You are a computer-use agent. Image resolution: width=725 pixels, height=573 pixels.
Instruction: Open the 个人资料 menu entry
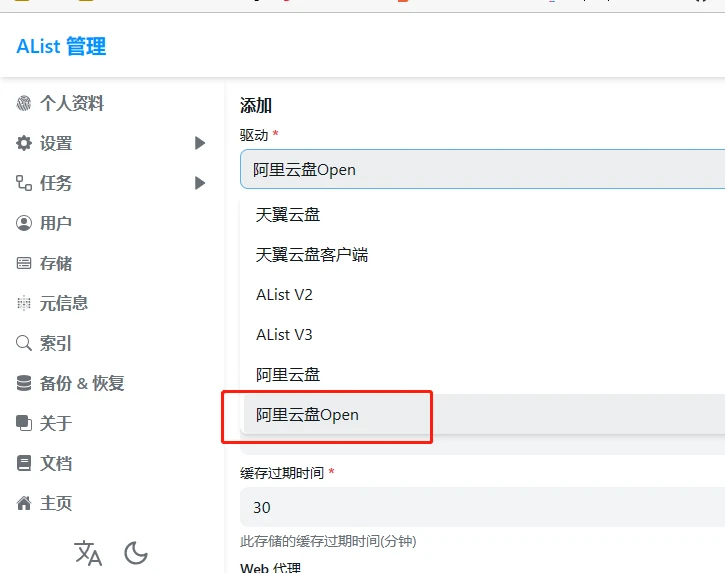pyautogui.click(x=72, y=103)
